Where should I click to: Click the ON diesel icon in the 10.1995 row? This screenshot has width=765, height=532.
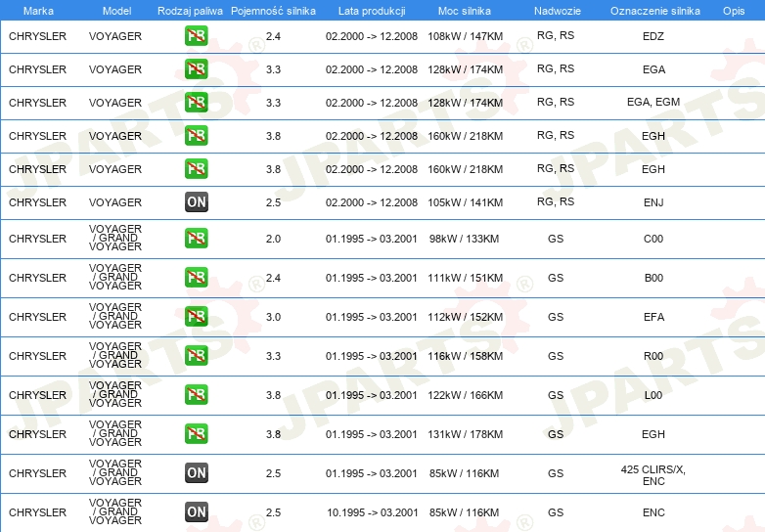pyautogui.click(x=196, y=512)
